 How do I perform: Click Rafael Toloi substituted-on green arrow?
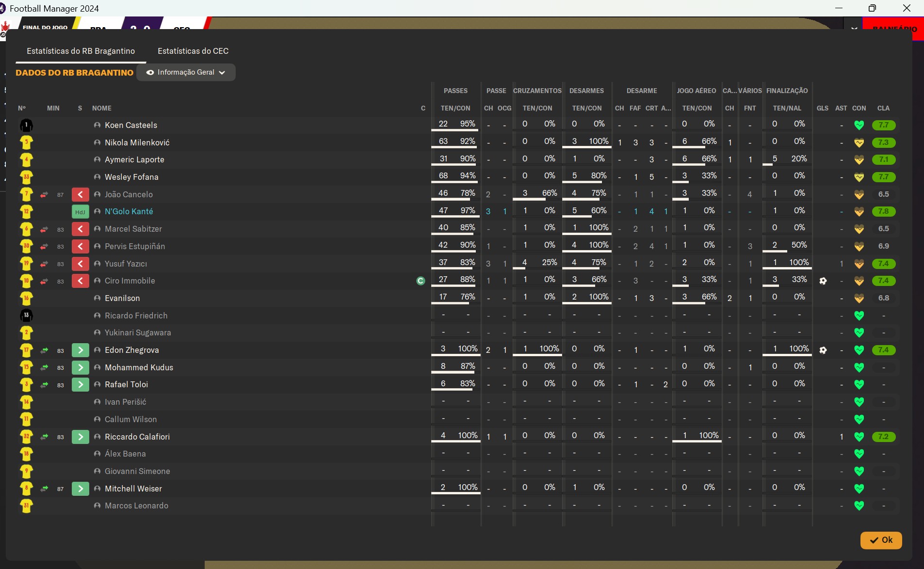pos(80,385)
